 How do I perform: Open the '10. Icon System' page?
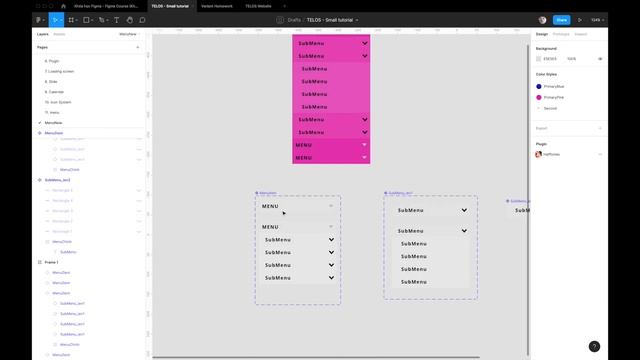[x=58, y=102]
